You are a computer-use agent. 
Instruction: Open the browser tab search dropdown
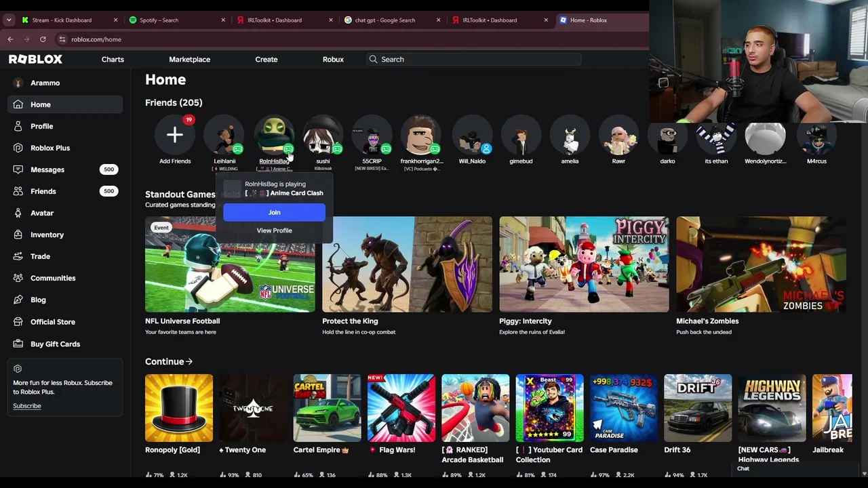click(9, 20)
